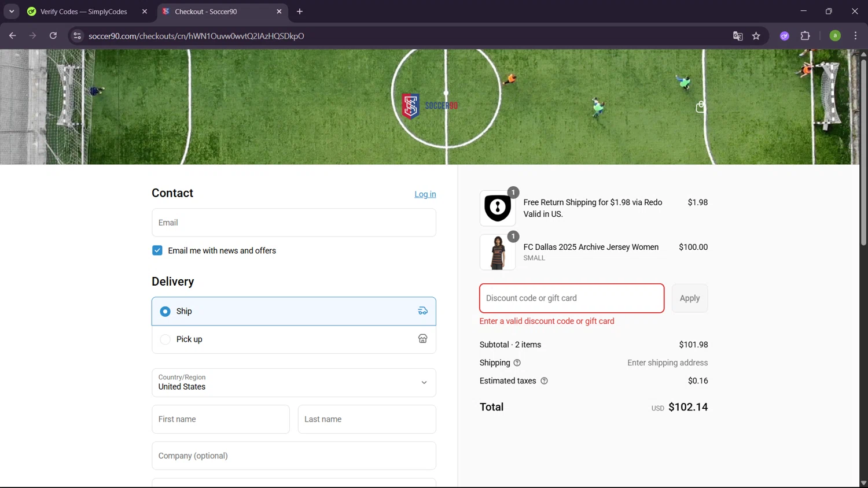Select the Ship delivery option
868x488 pixels.
pyautogui.click(x=165, y=311)
